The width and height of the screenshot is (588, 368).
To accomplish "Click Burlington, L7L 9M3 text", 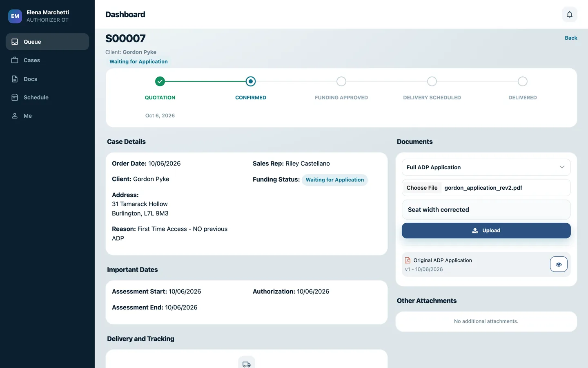I will pos(140,213).
